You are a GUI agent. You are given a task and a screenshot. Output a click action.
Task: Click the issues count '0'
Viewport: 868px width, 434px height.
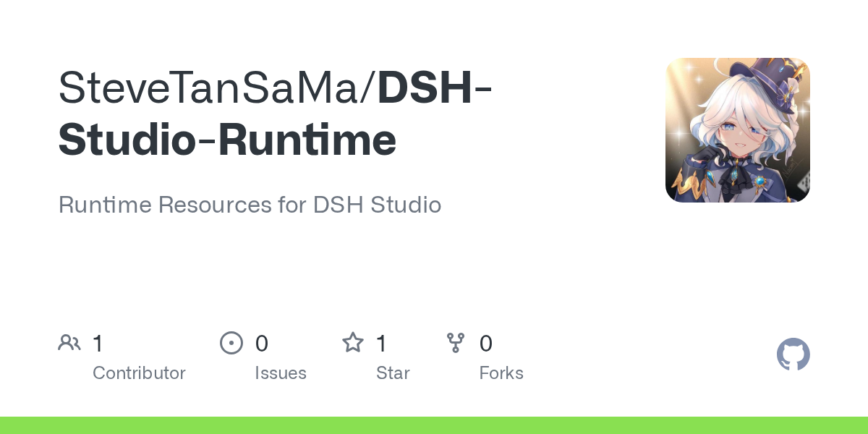pos(262,344)
